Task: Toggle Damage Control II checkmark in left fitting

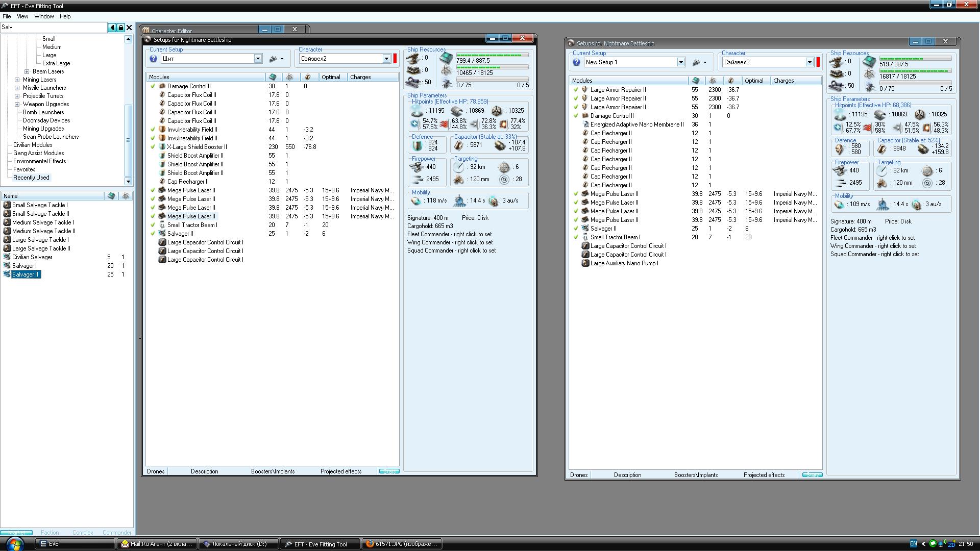Action: click(153, 86)
